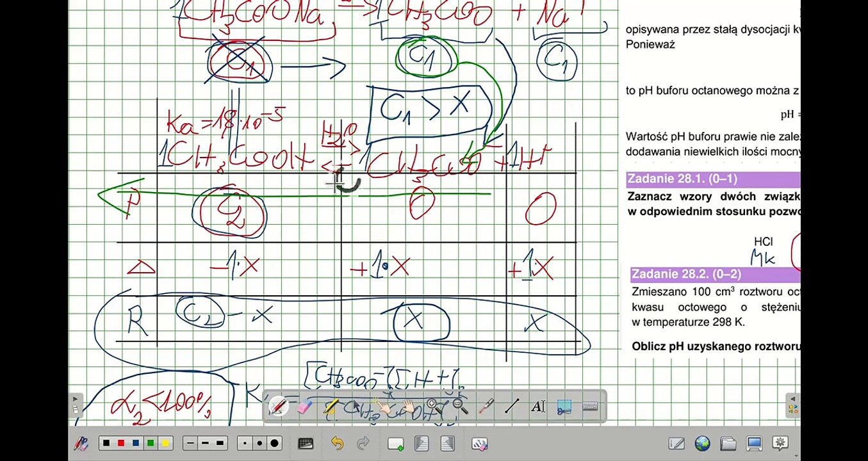Open the OpenBoard settings menu
This screenshot has width=868, height=461.
(x=780, y=443)
